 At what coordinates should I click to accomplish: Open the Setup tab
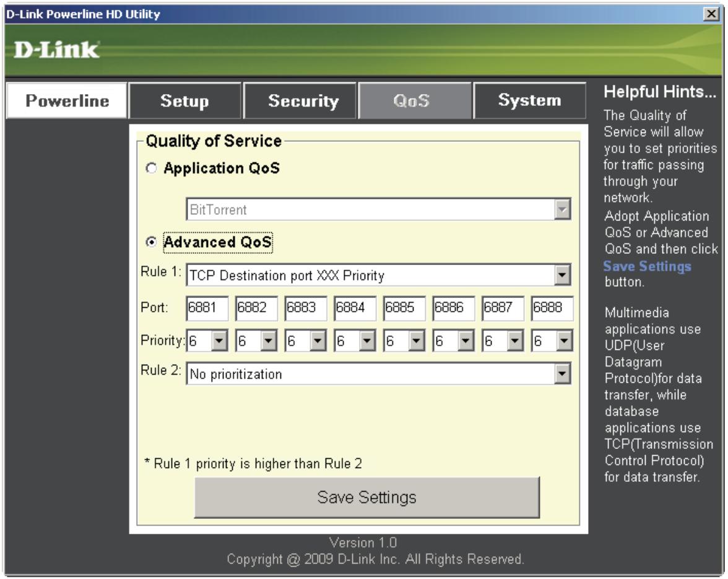[184, 101]
